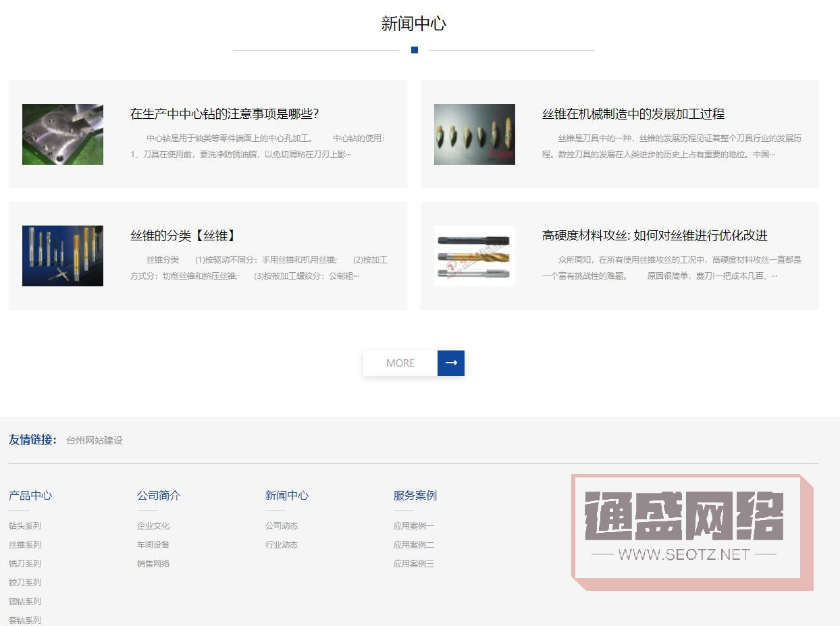Open 应用案例二 service case link
This screenshot has width=840, height=626.
coord(414,545)
